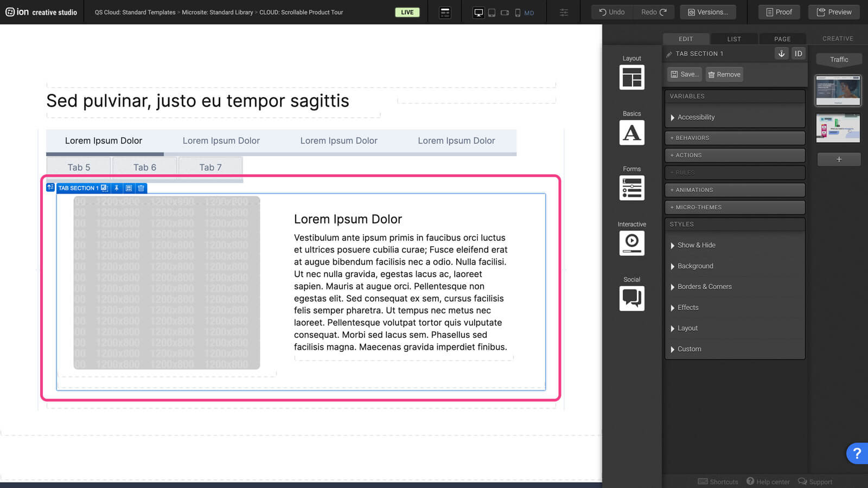Open the Layout elements panel
The width and height of the screenshot is (868, 488).
click(x=631, y=77)
